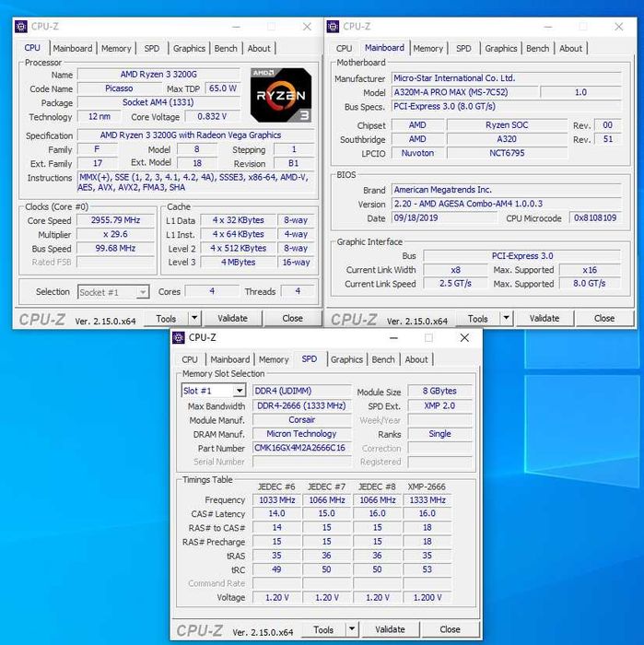The image size is (644, 645).
Task: Open About tab in the SPD window
Action: [x=416, y=359]
